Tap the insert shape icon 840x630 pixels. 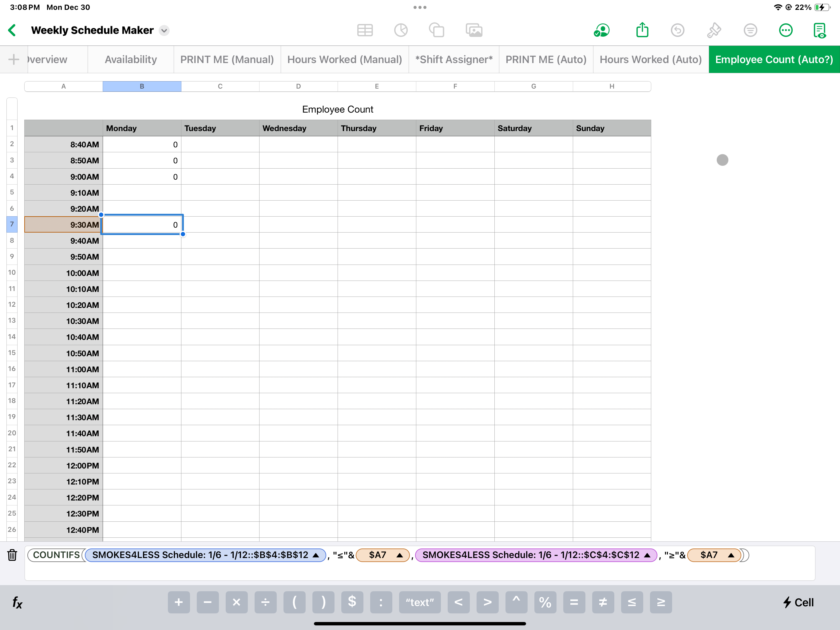[x=437, y=30]
